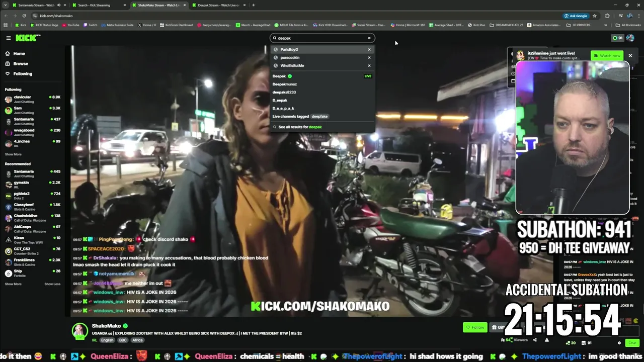Share the stream via share icon
Screen dimensions: 644x362
click(x=534, y=340)
